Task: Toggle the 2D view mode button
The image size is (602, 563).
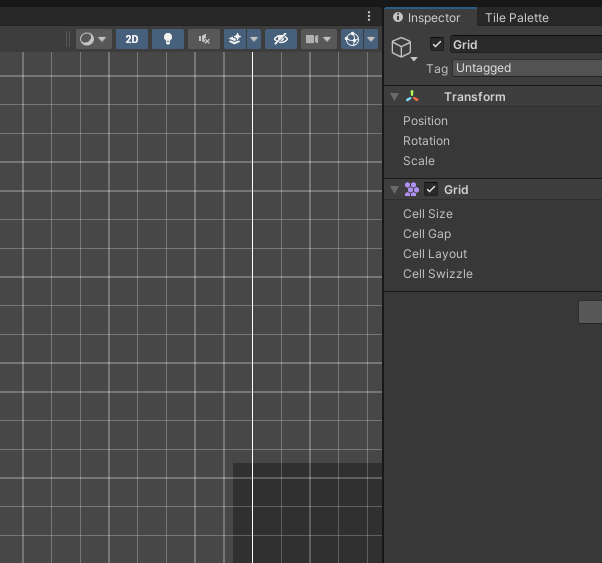Action: click(x=132, y=39)
